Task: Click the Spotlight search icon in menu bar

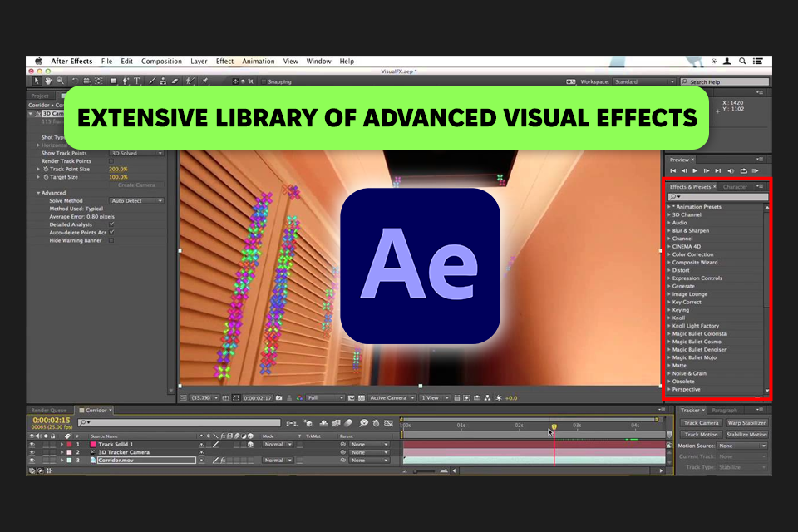Action: coord(742,61)
